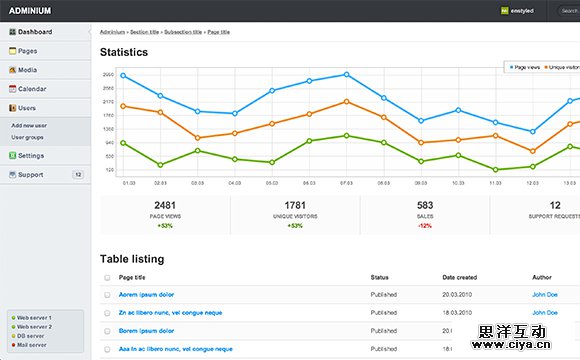This screenshot has height=360, width=580.
Task: Sort by the Status column header
Action: pos(380,277)
